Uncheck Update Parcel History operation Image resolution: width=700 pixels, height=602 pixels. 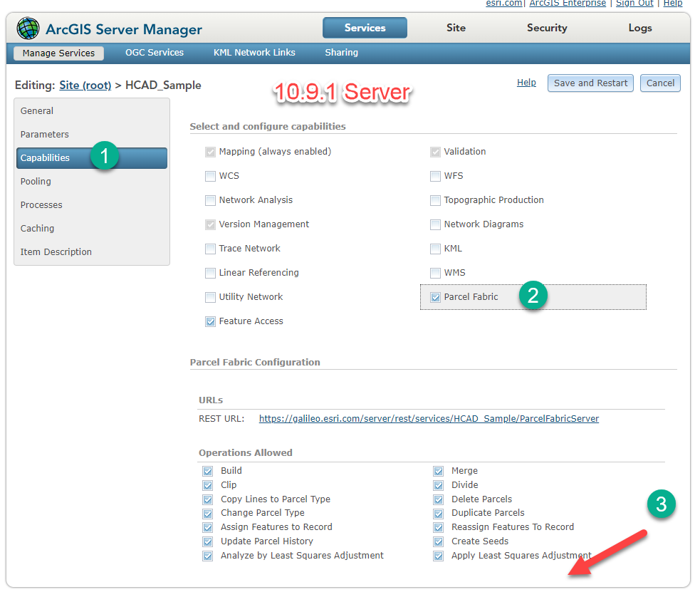pyautogui.click(x=208, y=542)
